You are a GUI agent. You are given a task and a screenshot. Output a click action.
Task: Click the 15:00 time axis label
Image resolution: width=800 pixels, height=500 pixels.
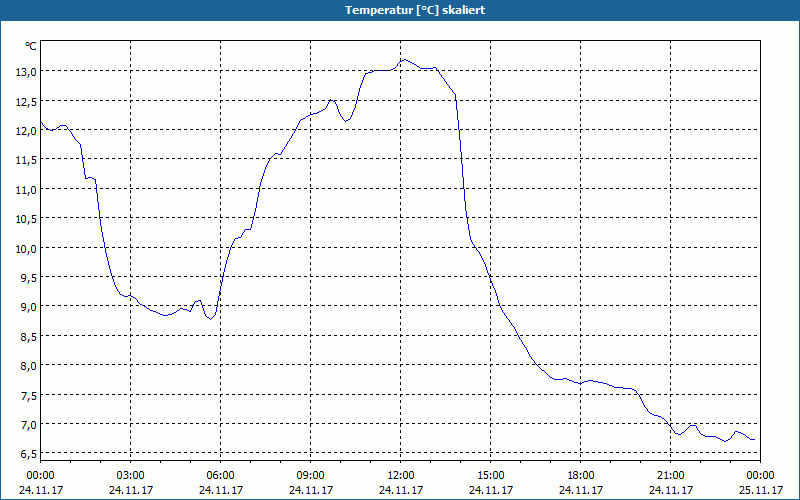(491, 476)
